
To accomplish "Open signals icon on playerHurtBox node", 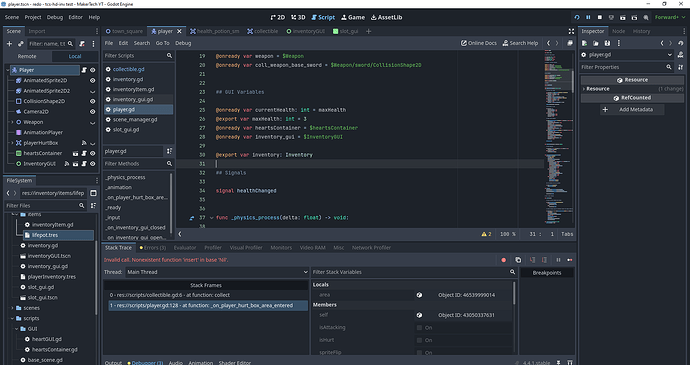I will point(84,143).
